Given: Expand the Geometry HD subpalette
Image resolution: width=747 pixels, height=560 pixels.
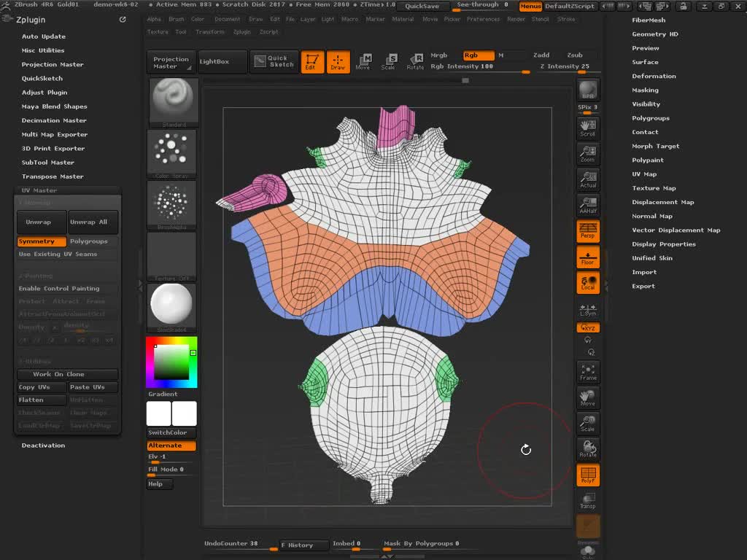Looking at the screenshot, I should coord(655,34).
